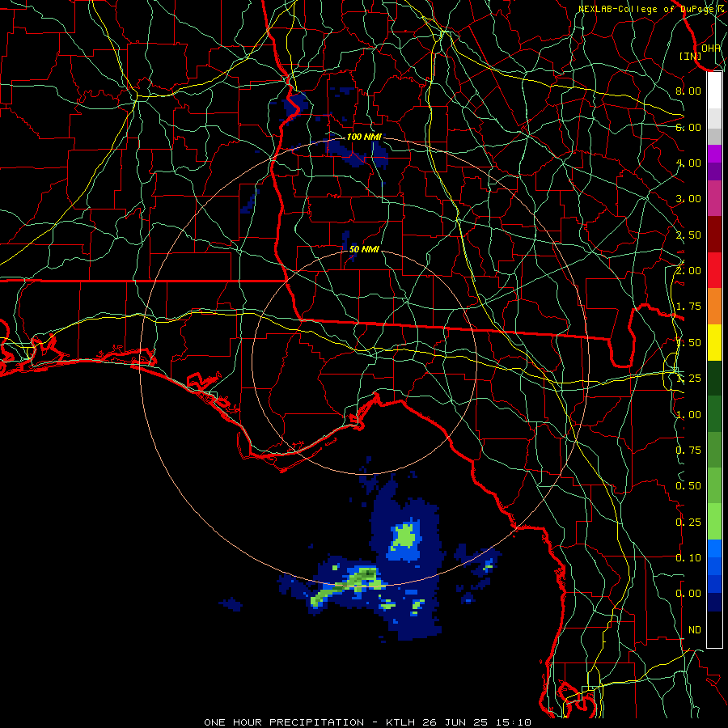Click the 0.25 legend value
This screenshot has width=728, height=728.
click(688, 523)
